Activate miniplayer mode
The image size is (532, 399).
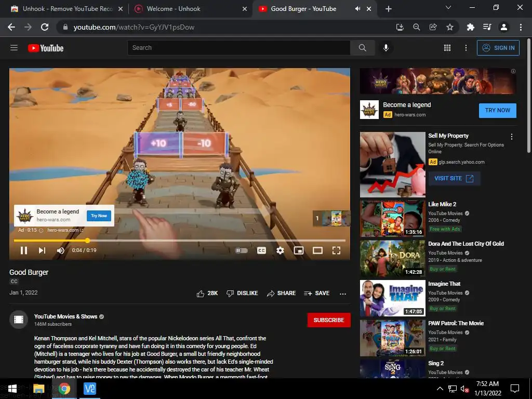(x=299, y=250)
